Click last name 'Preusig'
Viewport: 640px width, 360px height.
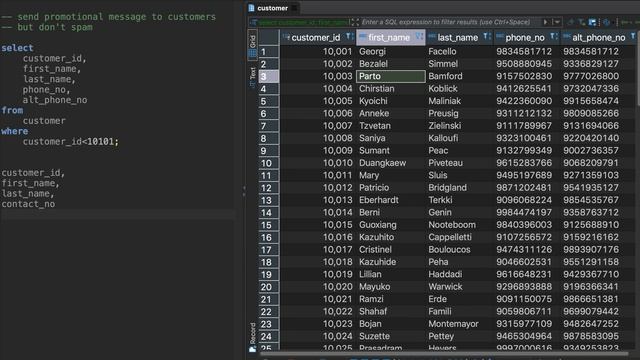pos(443,113)
